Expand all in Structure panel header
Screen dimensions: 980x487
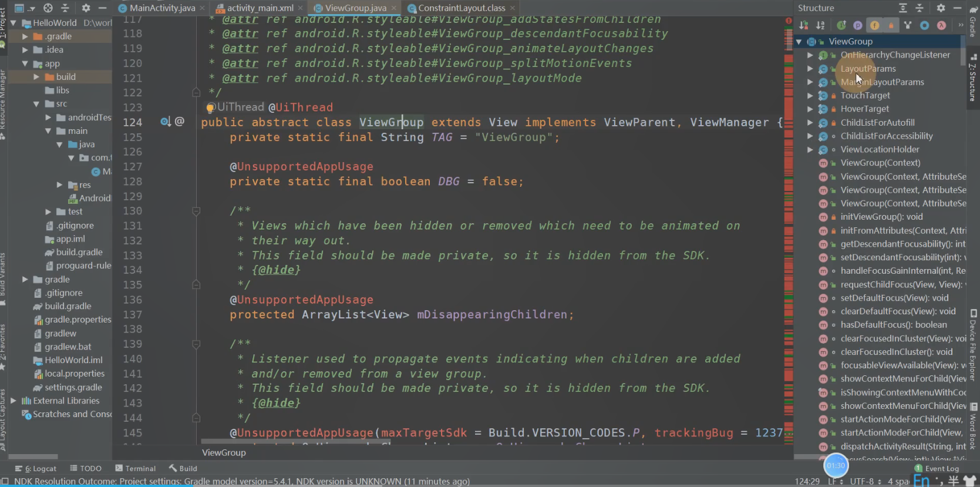(x=903, y=8)
